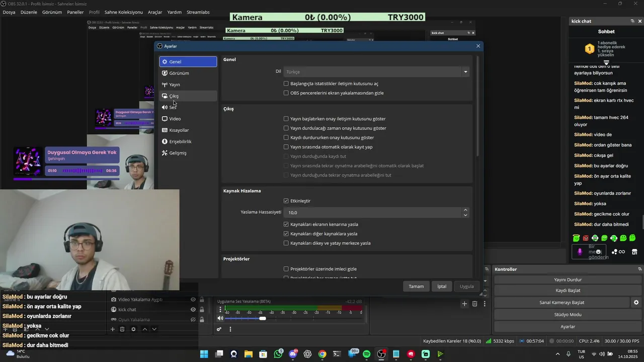Open the Görünüm settings category
Viewport: 644px width, 362px height.
[188, 73]
